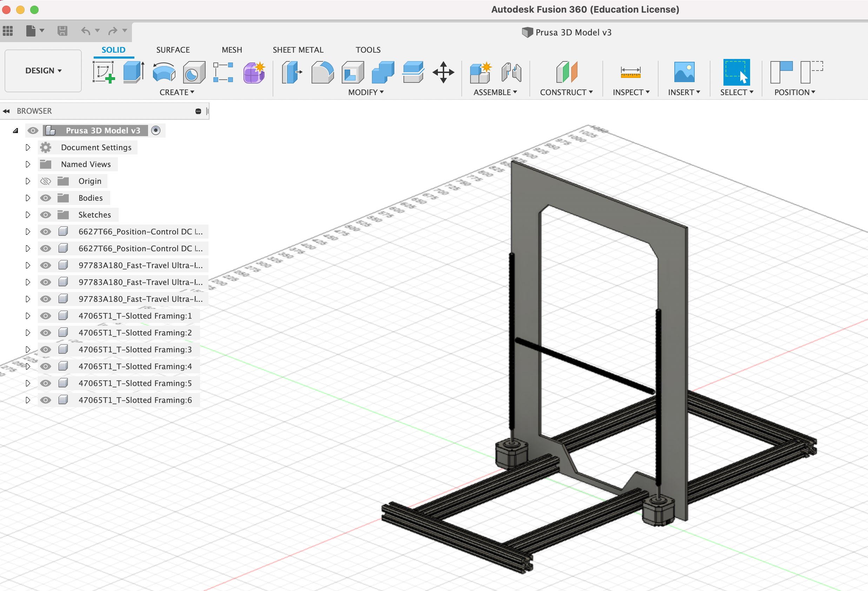
Task: Select the Press Pull tool
Action: [x=292, y=73]
